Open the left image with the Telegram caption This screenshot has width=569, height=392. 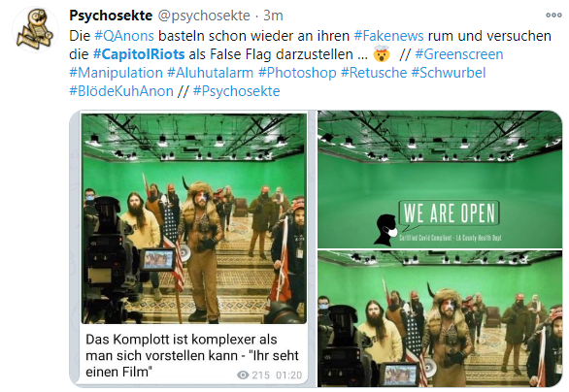[192, 248]
